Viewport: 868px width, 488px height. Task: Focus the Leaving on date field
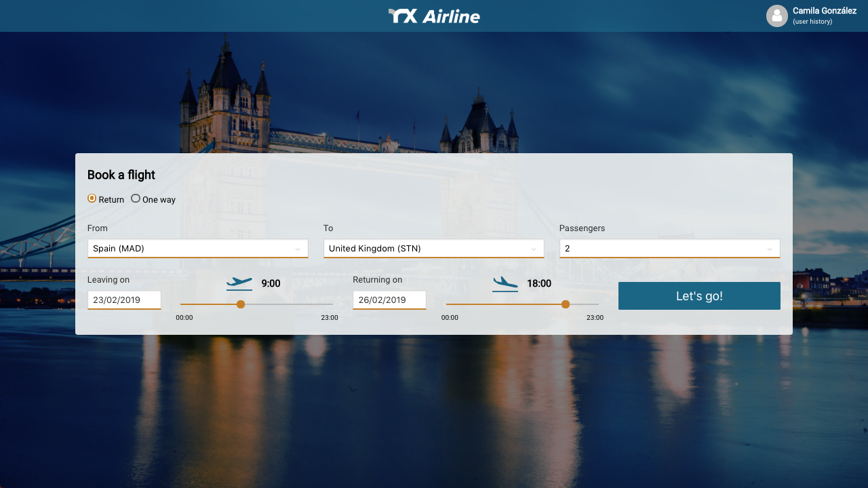point(124,300)
